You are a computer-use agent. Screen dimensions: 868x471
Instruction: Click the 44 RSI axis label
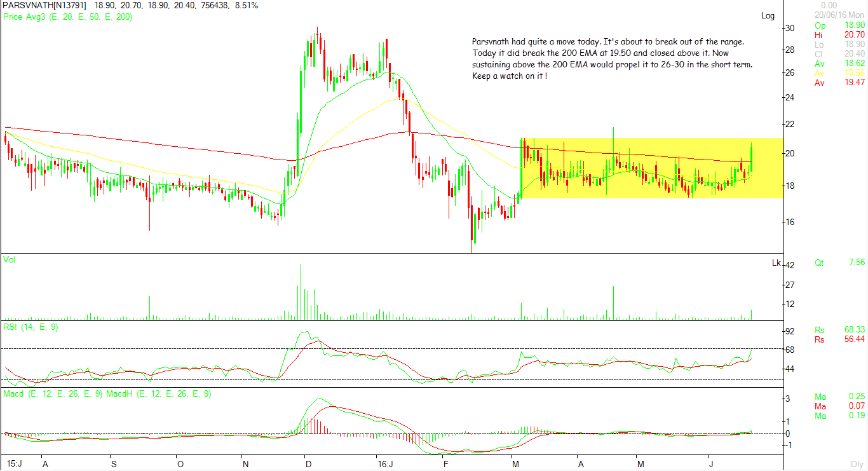(x=790, y=369)
